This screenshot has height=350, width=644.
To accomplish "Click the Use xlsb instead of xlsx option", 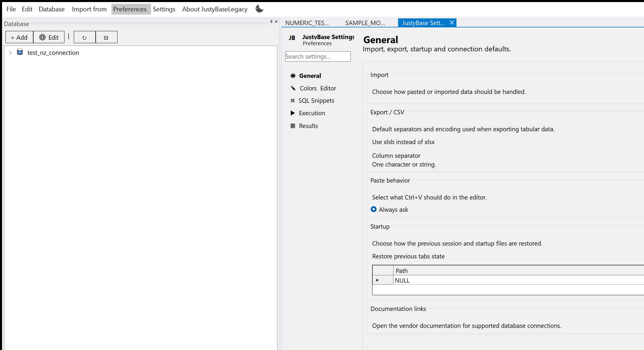I will point(403,142).
